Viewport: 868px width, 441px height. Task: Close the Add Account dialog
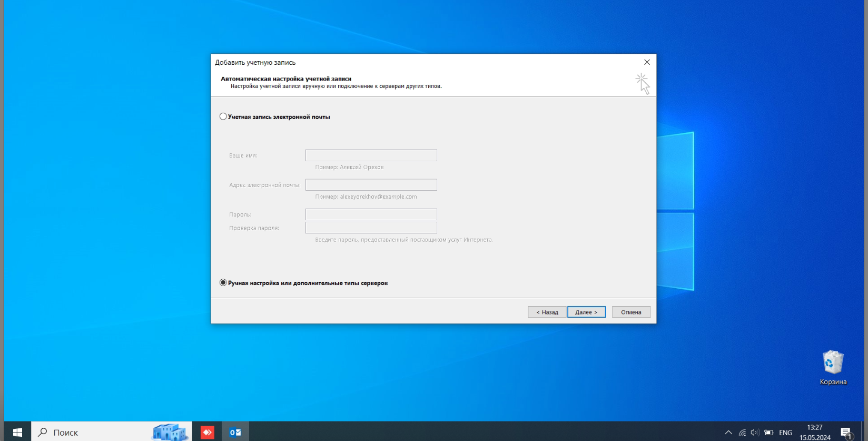(x=647, y=62)
